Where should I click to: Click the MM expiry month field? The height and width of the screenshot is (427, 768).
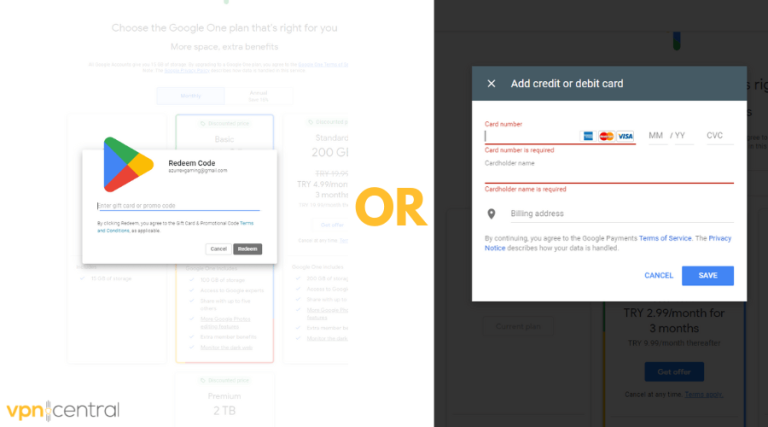(x=656, y=136)
